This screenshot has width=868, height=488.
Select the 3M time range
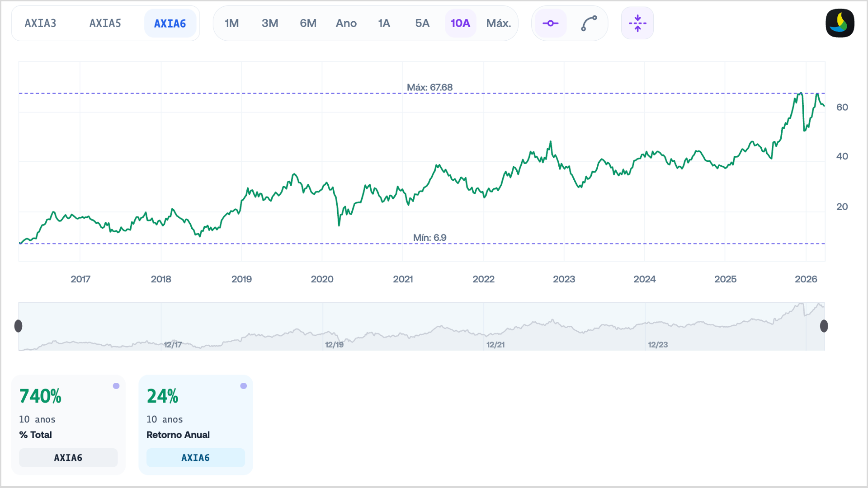(270, 23)
